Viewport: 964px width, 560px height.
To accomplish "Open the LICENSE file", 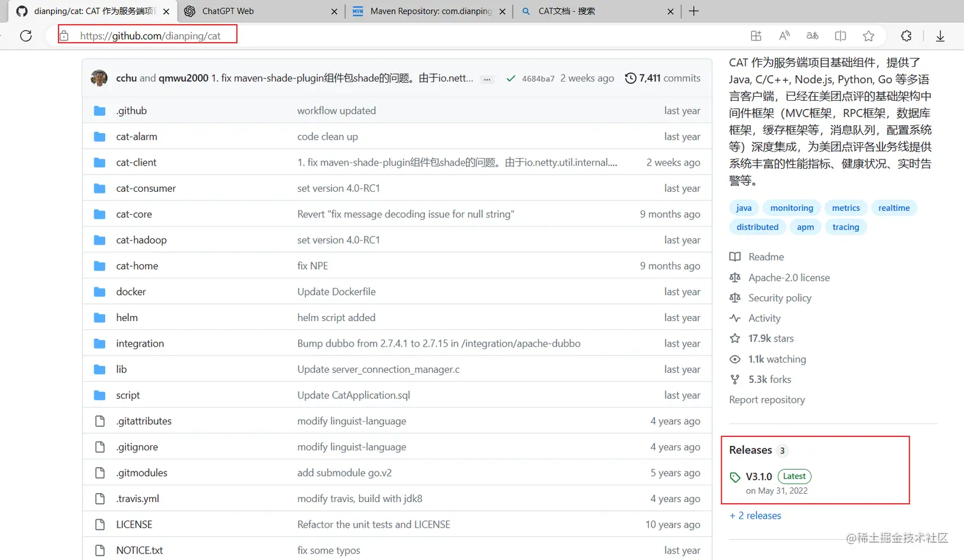I will click(134, 524).
